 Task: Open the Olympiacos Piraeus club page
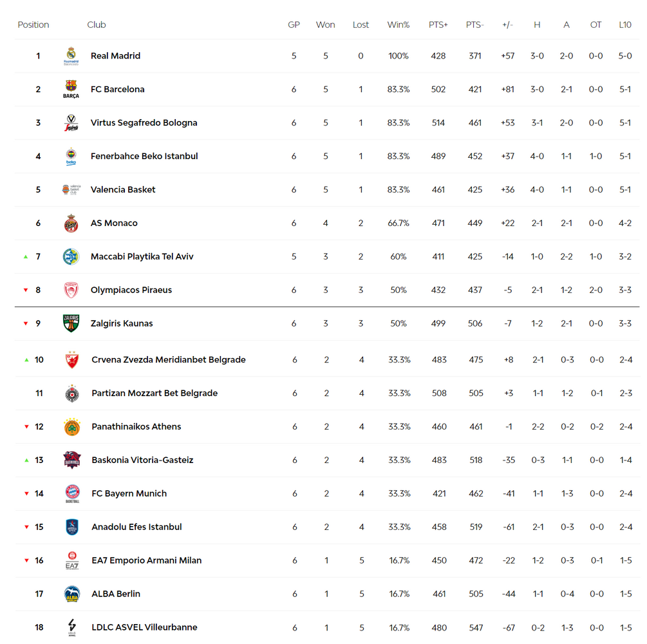[131, 290]
